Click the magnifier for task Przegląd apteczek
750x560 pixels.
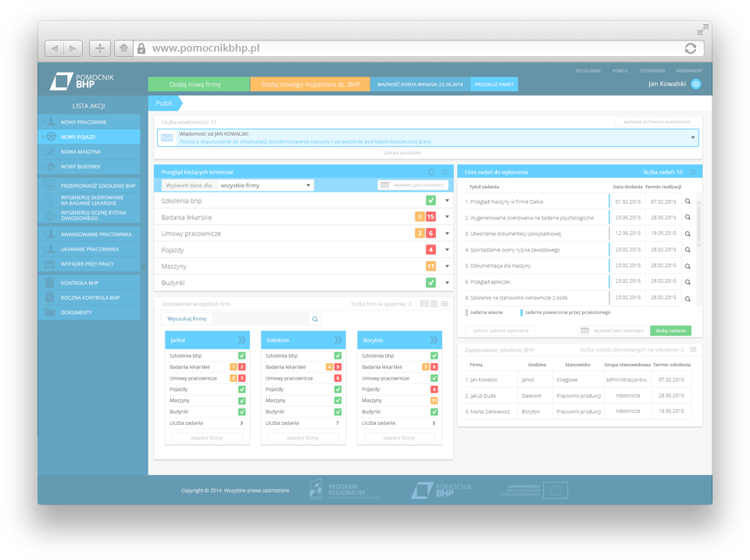click(x=687, y=282)
